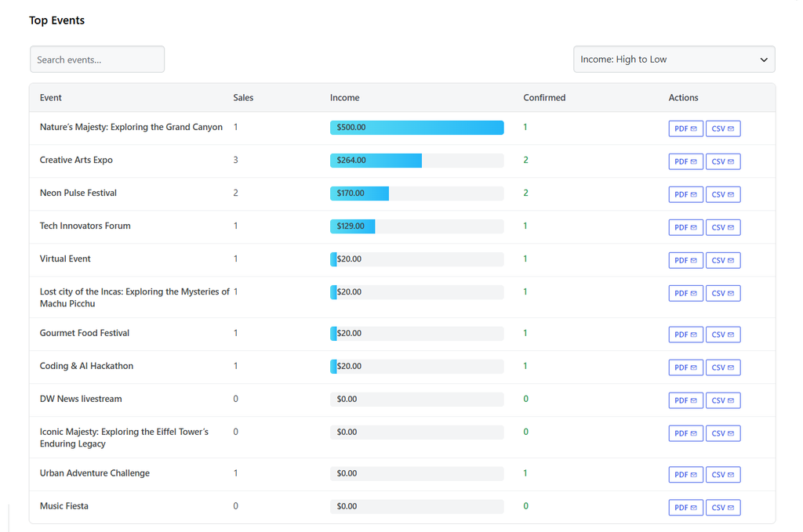Click the $500.00 income bar
Viewport: 803px width, 532px height.
coord(417,128)
